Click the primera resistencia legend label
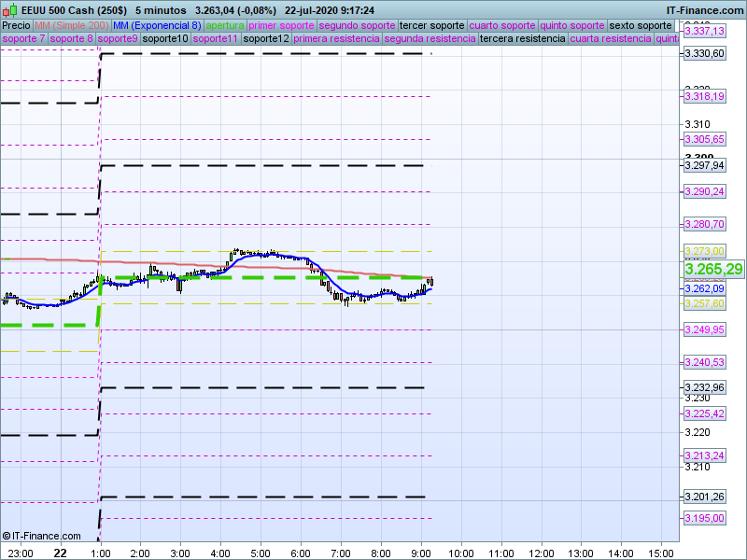This screenshot has height=560, width=747. (335, 39)
